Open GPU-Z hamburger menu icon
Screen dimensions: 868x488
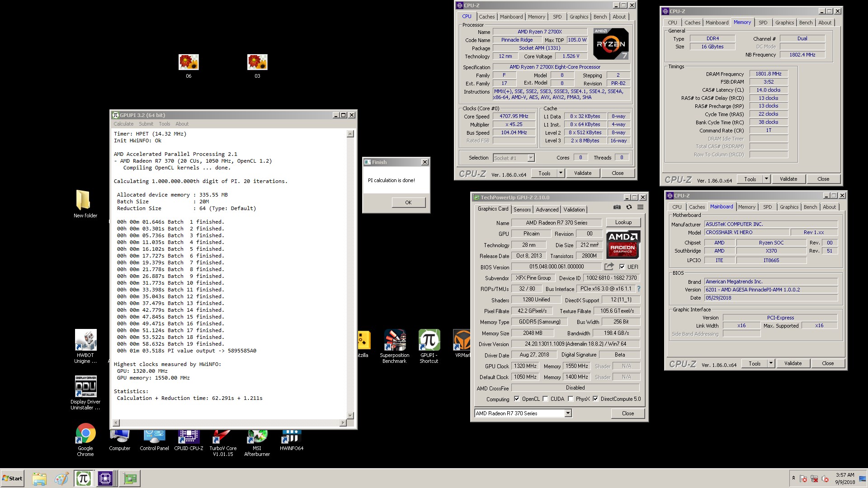(x=640, y=207)
